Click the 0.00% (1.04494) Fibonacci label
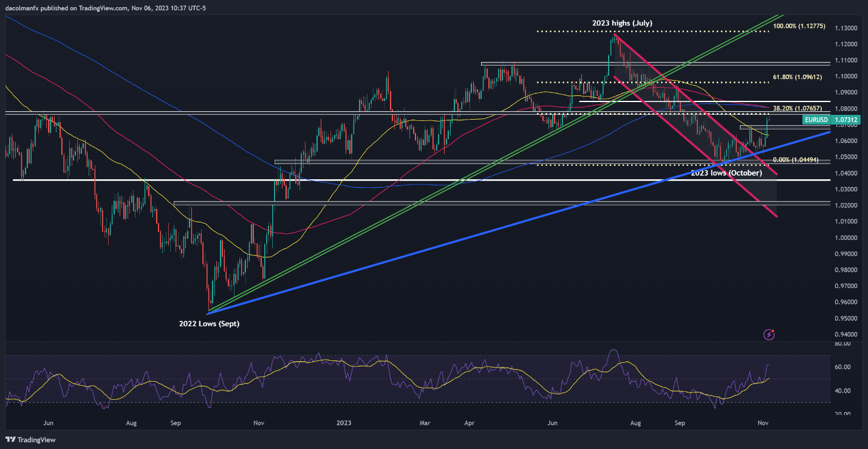Screen dimensions: 868x449 click(795, 160)
